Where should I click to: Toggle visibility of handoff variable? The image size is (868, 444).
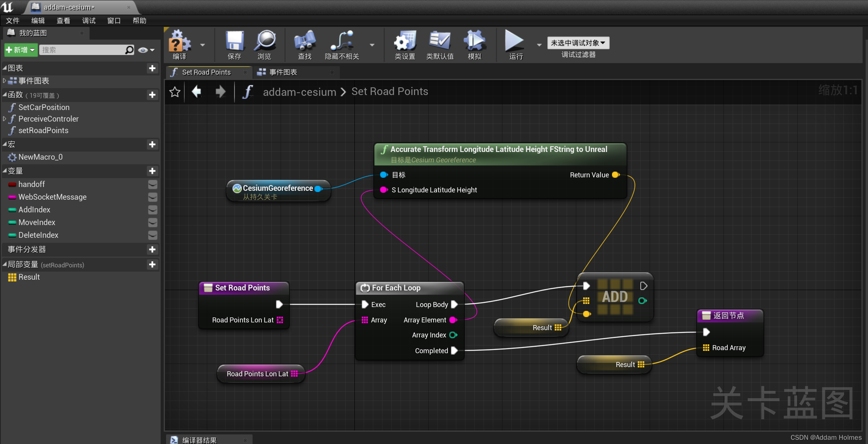(x=152, y=184)
